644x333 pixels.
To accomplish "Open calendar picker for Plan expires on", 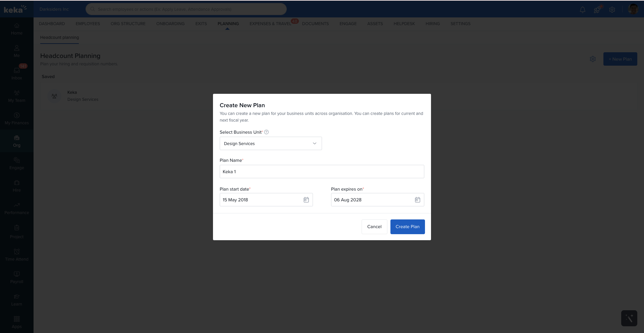I will (417, 200).
